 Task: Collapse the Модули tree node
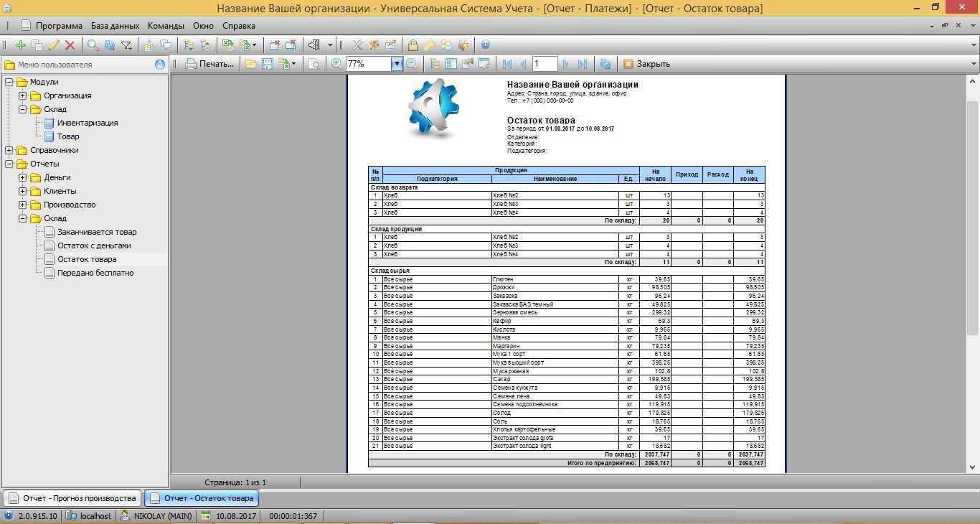[9, 82]
